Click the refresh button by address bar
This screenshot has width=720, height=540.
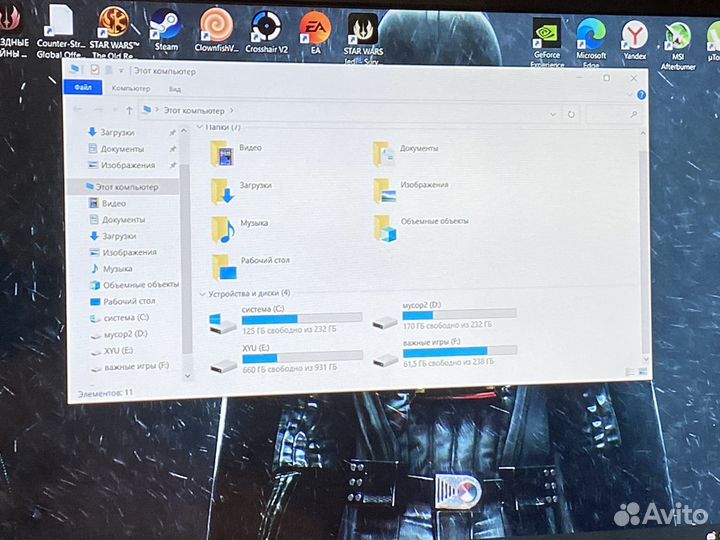tap(570, 114)
